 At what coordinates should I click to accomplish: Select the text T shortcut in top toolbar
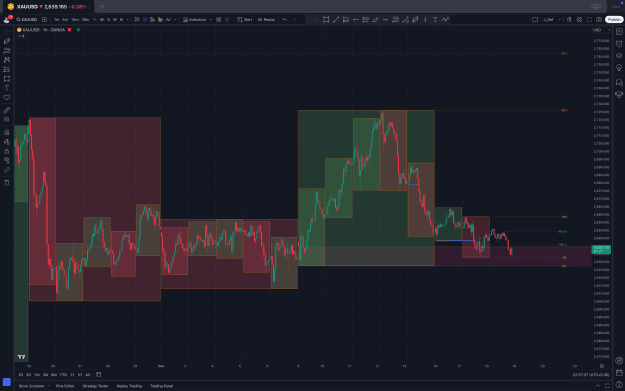[435, 20]
